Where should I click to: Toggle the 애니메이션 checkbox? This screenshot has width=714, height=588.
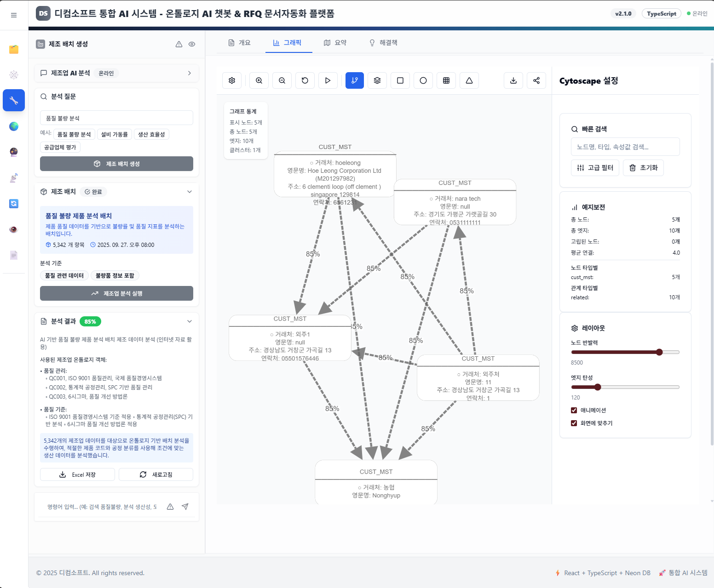click(x=574, y=410)
